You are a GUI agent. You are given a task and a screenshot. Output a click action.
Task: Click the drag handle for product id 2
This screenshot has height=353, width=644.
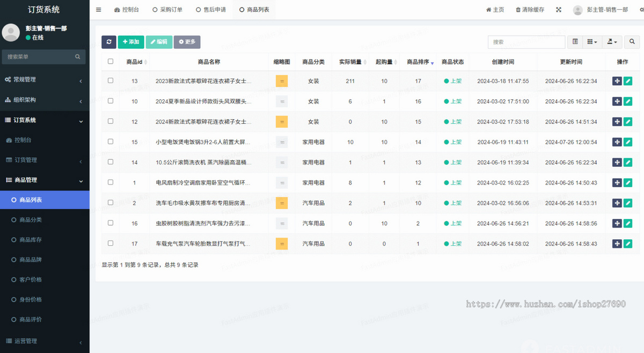pyautogui.click(x=617, y=203)
